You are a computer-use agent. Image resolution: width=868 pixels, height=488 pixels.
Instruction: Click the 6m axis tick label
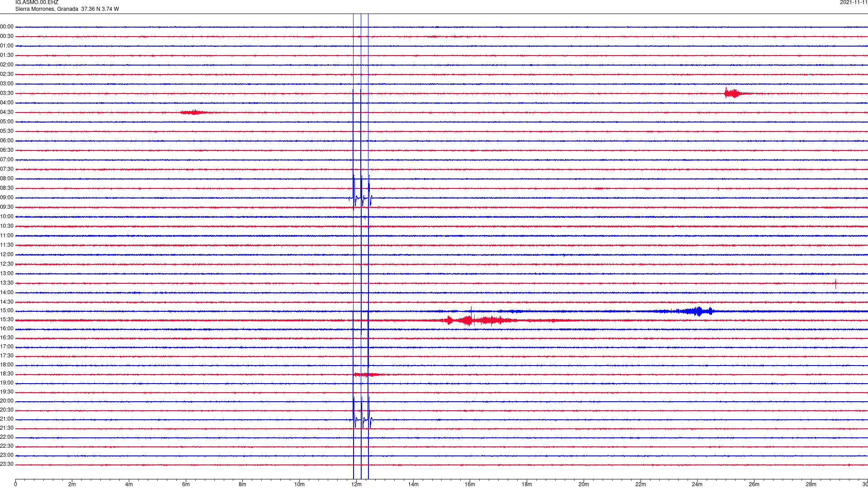tap(186, 484)
